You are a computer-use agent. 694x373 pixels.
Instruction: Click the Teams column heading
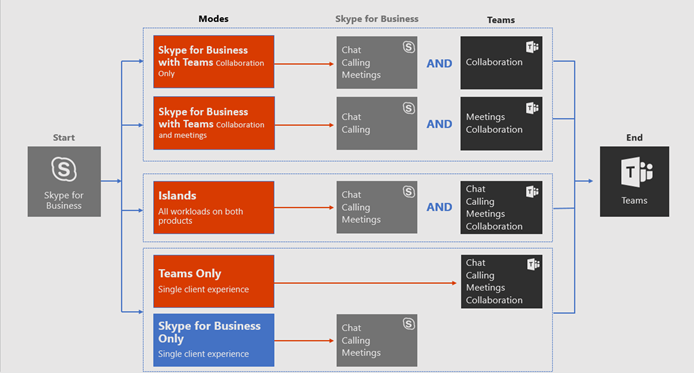pyautogui.click(x=501, y=20)
